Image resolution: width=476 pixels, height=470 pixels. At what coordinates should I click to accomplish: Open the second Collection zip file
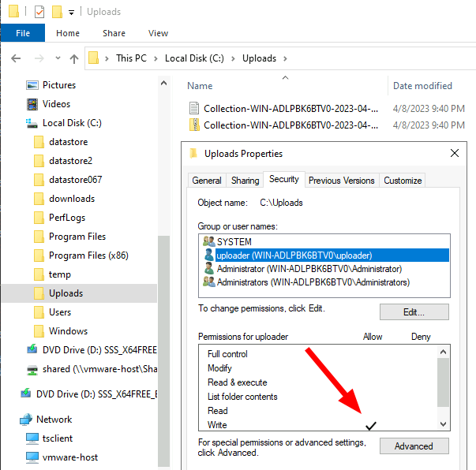(290, 125)
